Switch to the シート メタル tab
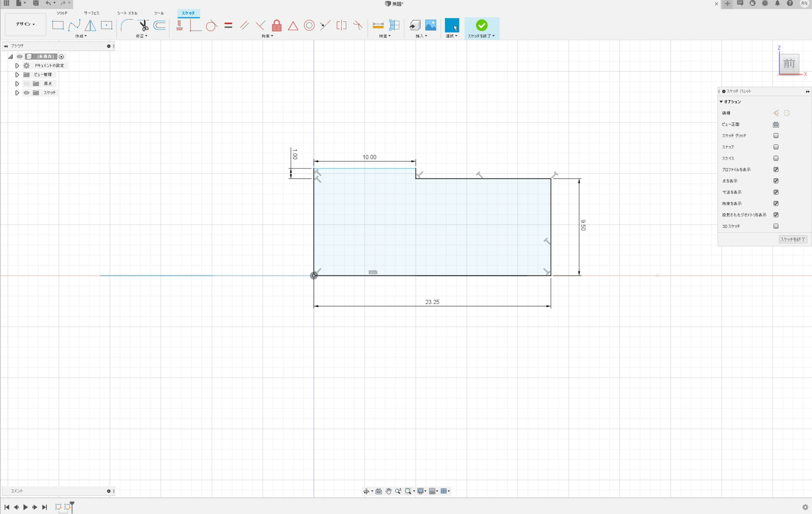Viewport: 812px width, 514px height. [127, 13]
